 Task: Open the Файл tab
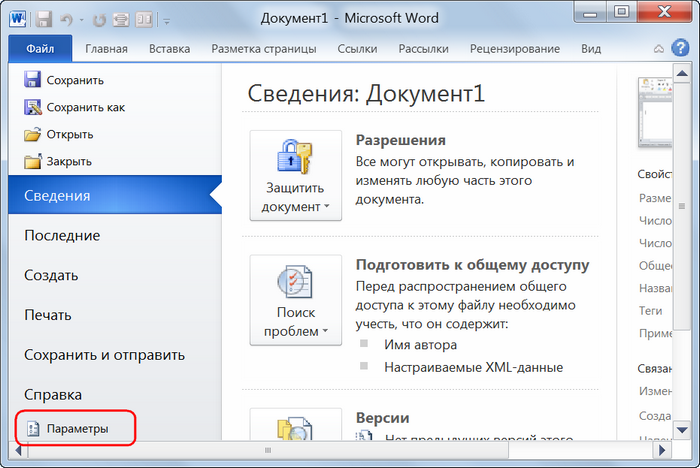(x=40, y=49)
